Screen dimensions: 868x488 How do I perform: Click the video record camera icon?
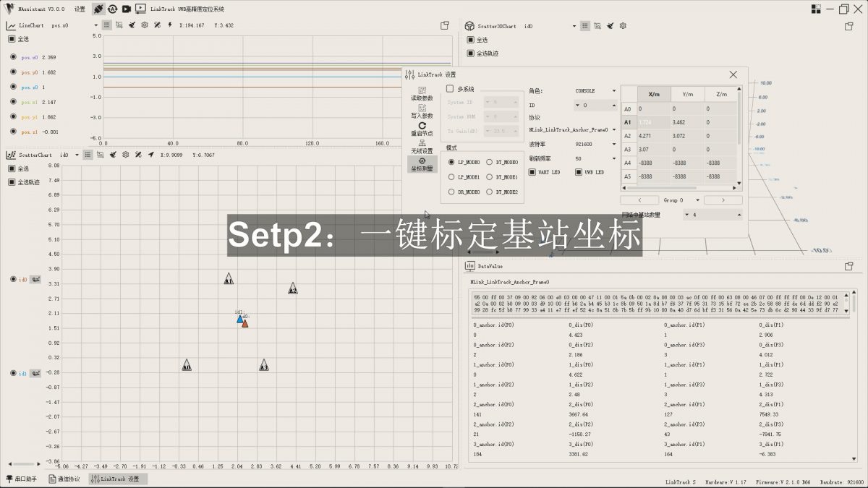(126, 9)
